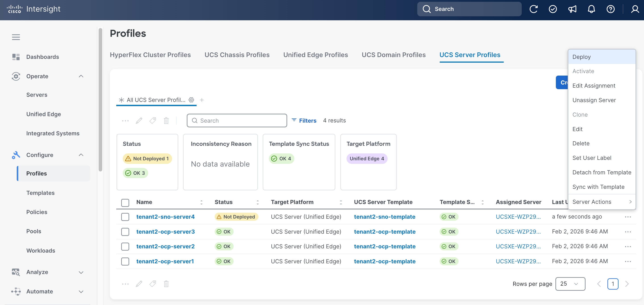Click the sidebar vertical scrollbar
This screenshot has width=644, height=305.
(100, 100)
